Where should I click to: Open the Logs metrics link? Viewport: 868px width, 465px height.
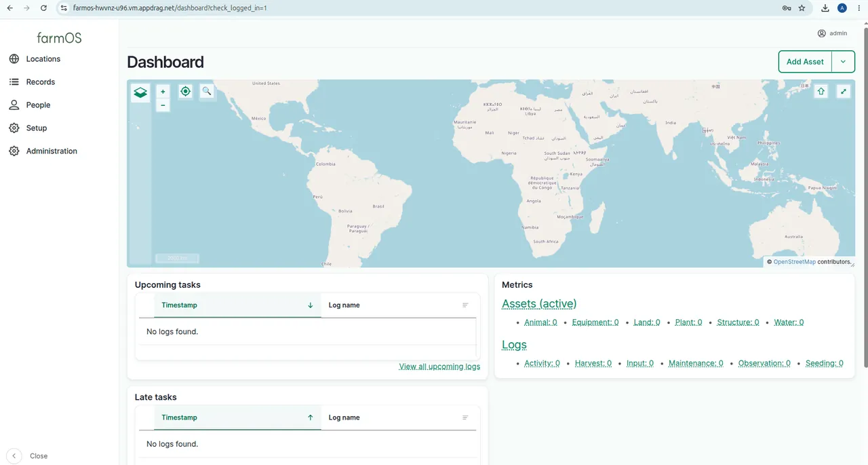coord(514,345)
